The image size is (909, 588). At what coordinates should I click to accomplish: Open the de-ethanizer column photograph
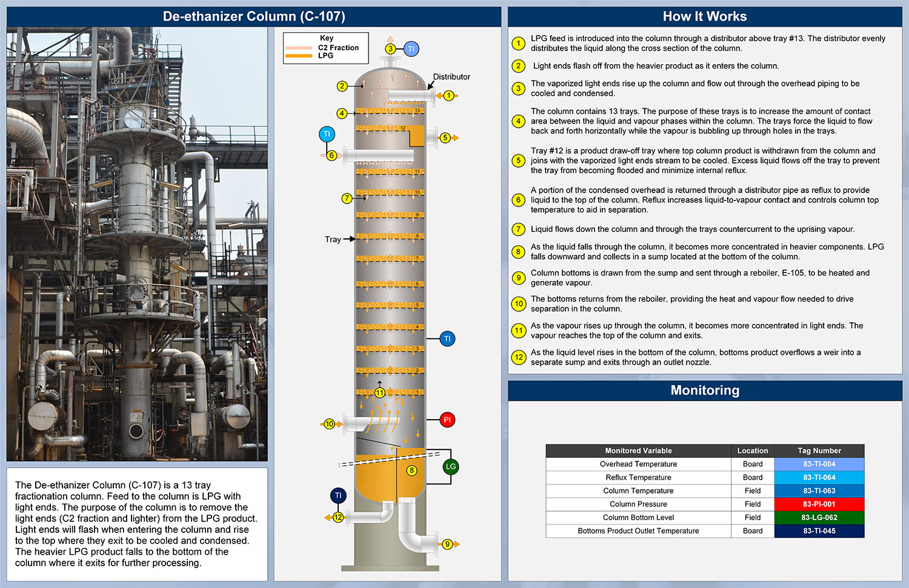[137, 244]
